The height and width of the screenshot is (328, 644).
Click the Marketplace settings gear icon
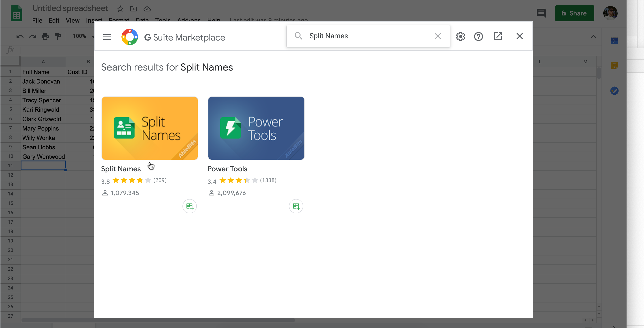coord(460,36)
